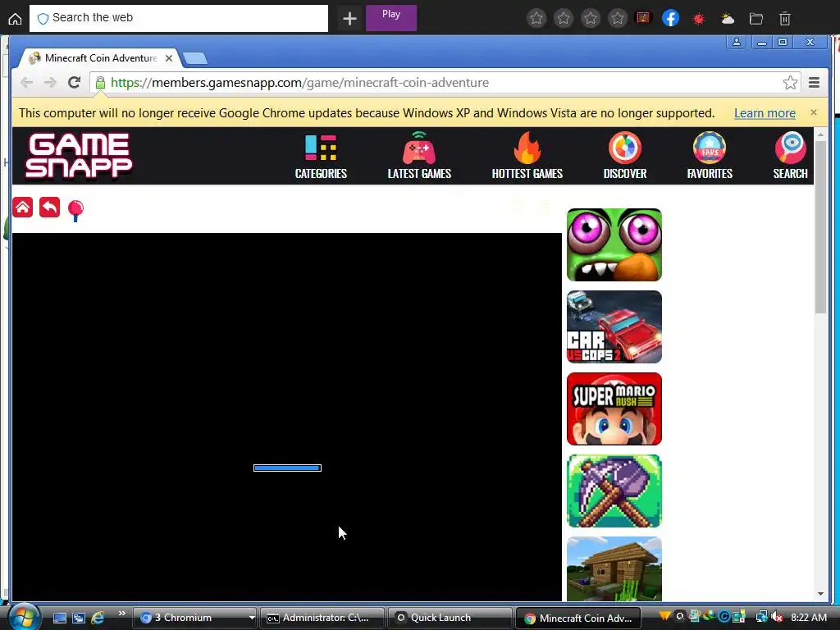The width and height of the screenshot is (840, 630).
Task: Click the red back arrow button
Action: pos(49,208)
